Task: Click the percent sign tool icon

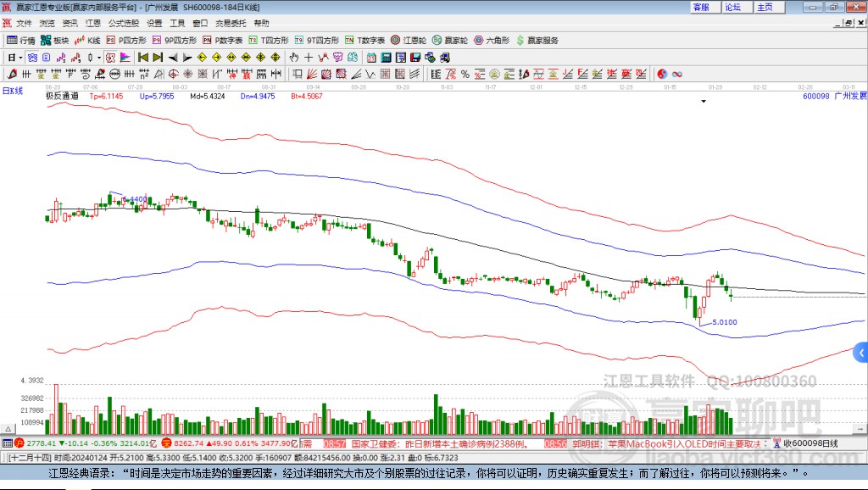Action: coord(465,74)
